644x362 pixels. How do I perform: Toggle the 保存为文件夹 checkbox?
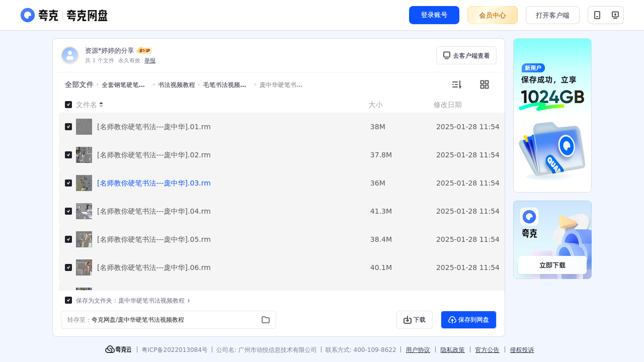point(68,300)
